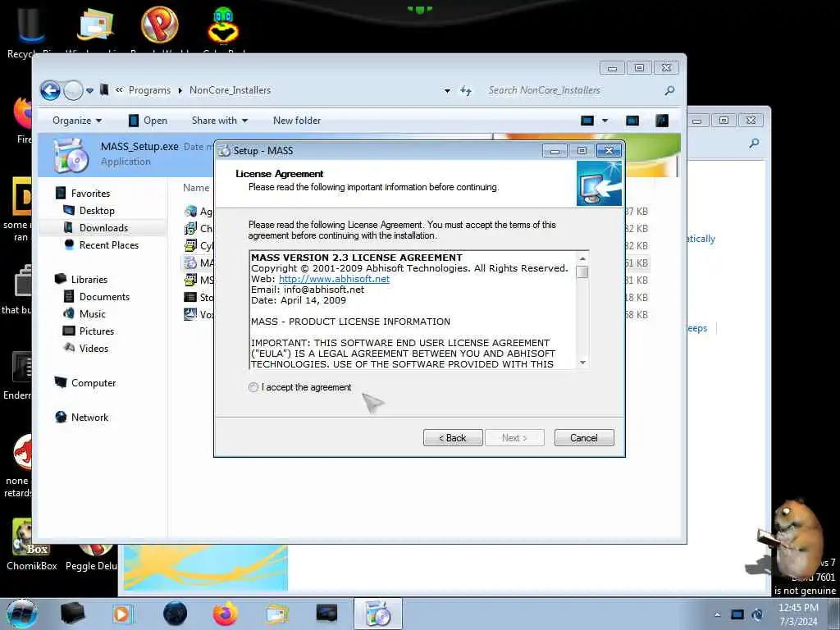Select Favorites in the navigation pane

click(90, 194)
